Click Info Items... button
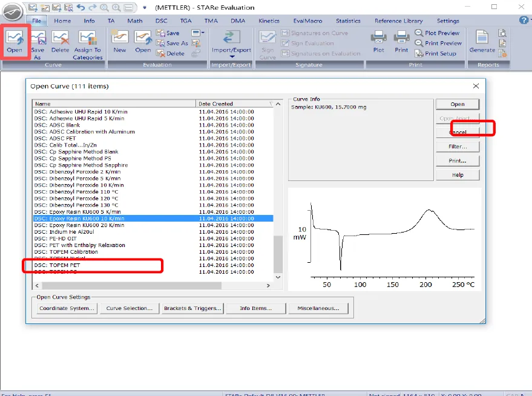Image resolution: width=532 pixels, height=396 pixels. [x=256, y=308]
